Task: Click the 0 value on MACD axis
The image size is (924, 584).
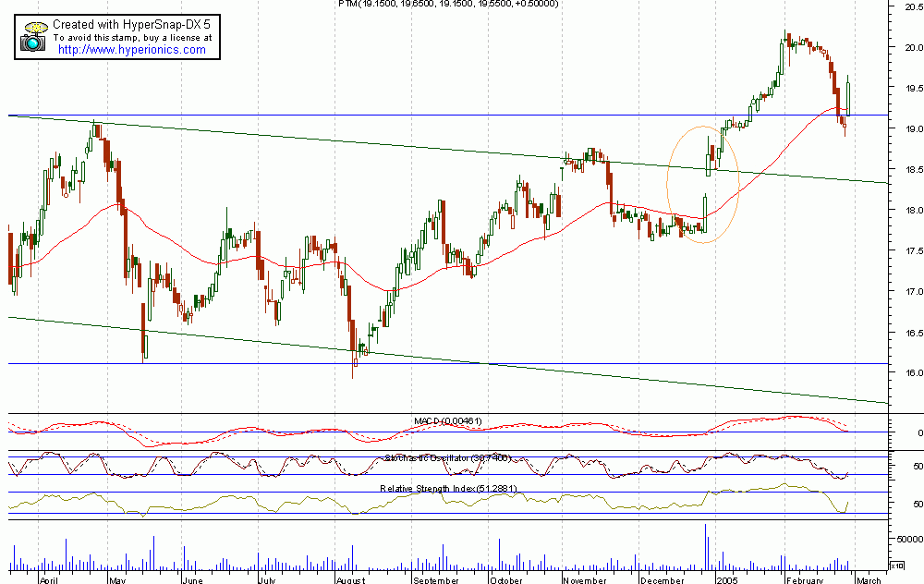Action: point(920,433)
